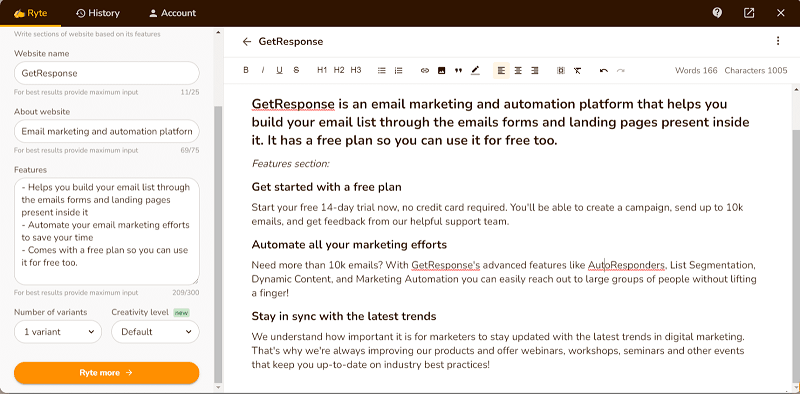800x394 pixels.
Task: Open the Account tab
Action: tap(172, 13)
